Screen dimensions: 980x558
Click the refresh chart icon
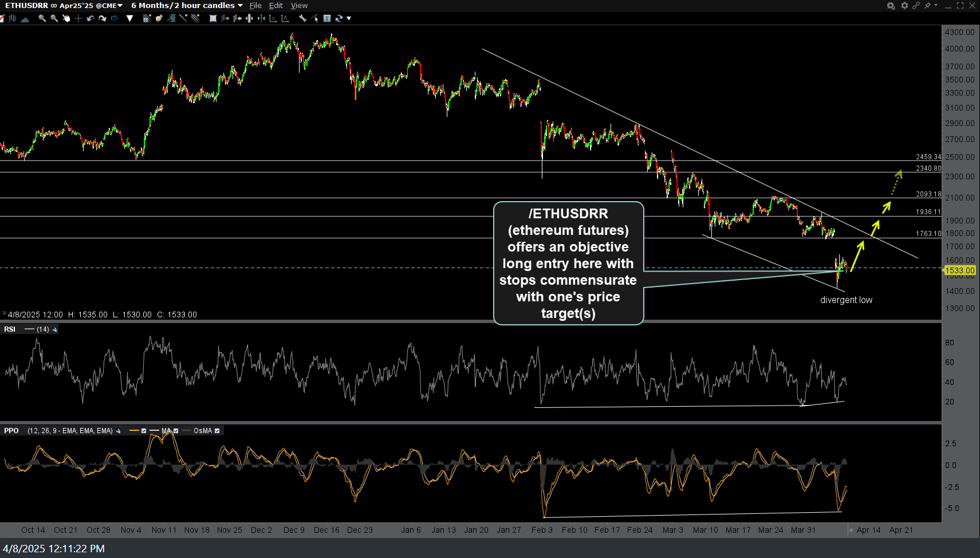pos(339,18)
